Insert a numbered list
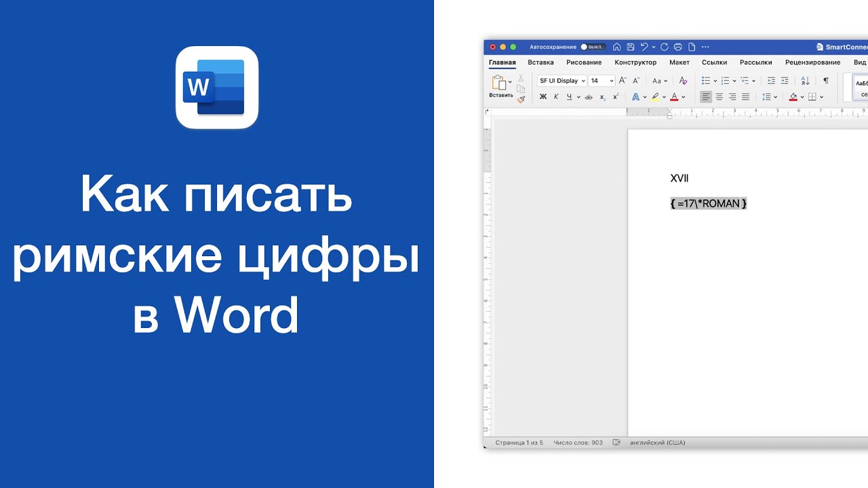This screenshot has height=488, width=868. 725,81
